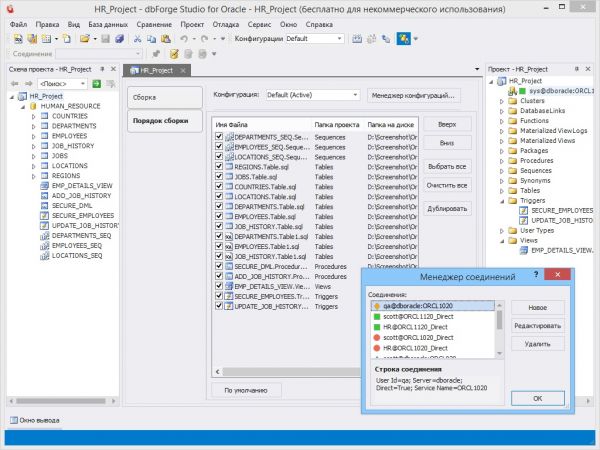Click the Undo arrow icon

(x=183, y=38)
